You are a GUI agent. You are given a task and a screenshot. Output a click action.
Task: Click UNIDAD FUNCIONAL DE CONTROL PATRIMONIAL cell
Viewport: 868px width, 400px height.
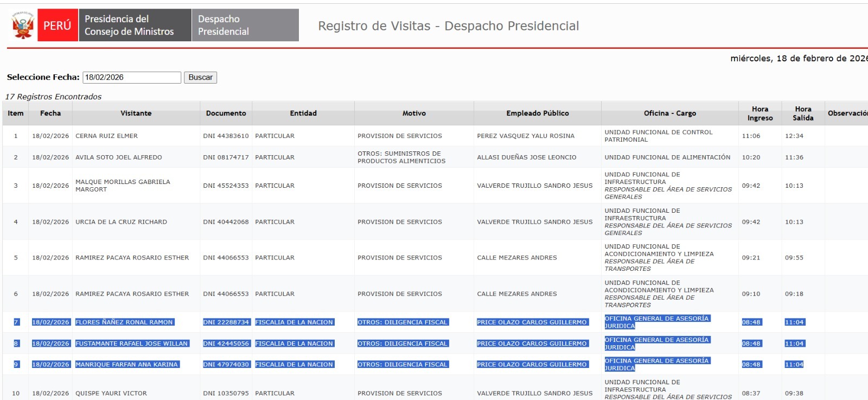pyautogui.click(x=659, y=136)
